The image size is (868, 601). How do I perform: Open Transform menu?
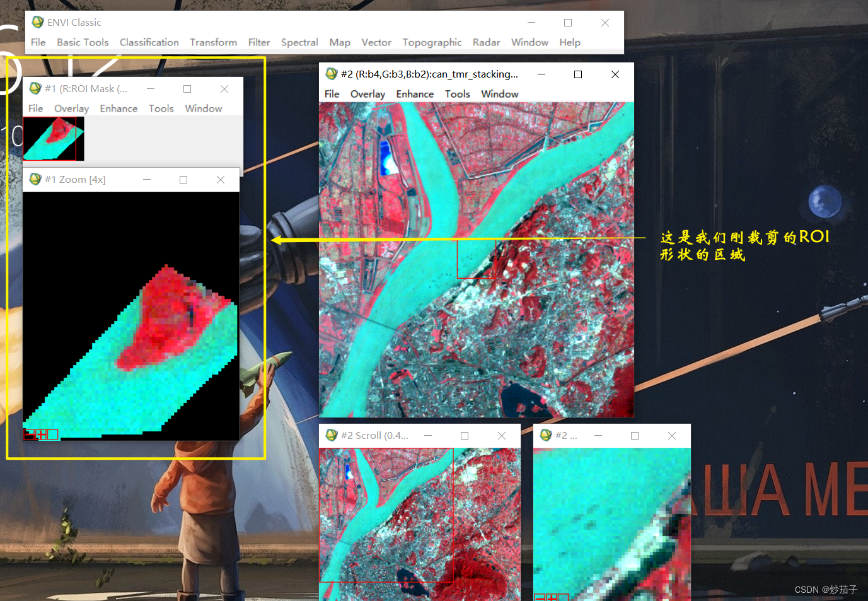[214, 42]
